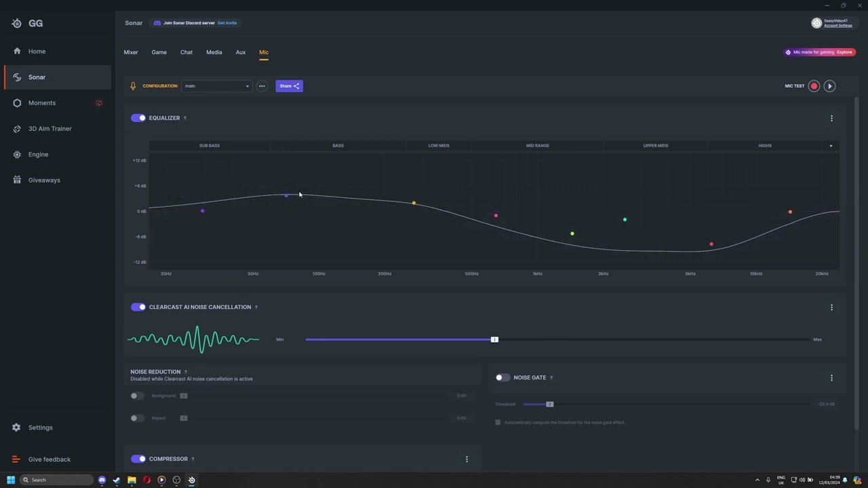Viewport: 868px width, 488px height.
Task: Show Equalizer help tooltip
Action: (184, 118)
